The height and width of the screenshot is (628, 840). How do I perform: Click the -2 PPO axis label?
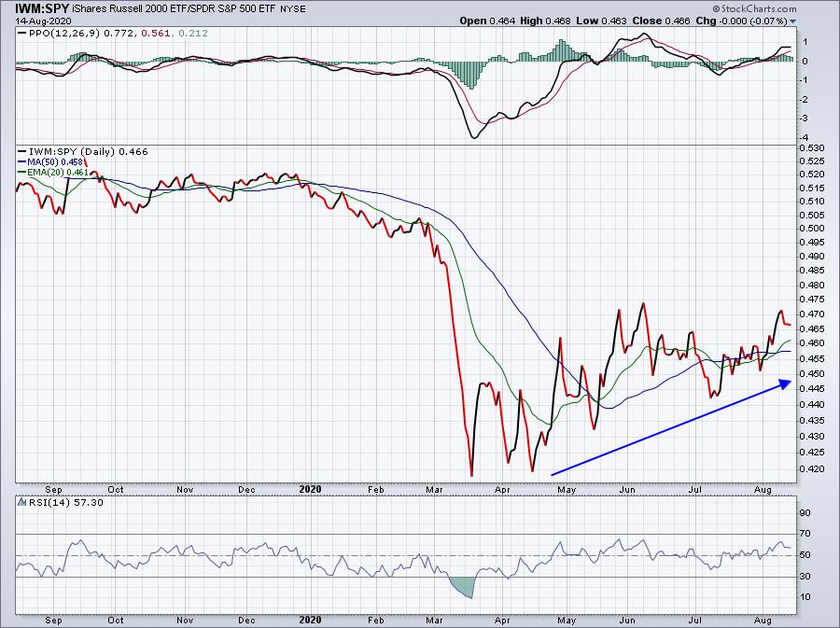805,100
